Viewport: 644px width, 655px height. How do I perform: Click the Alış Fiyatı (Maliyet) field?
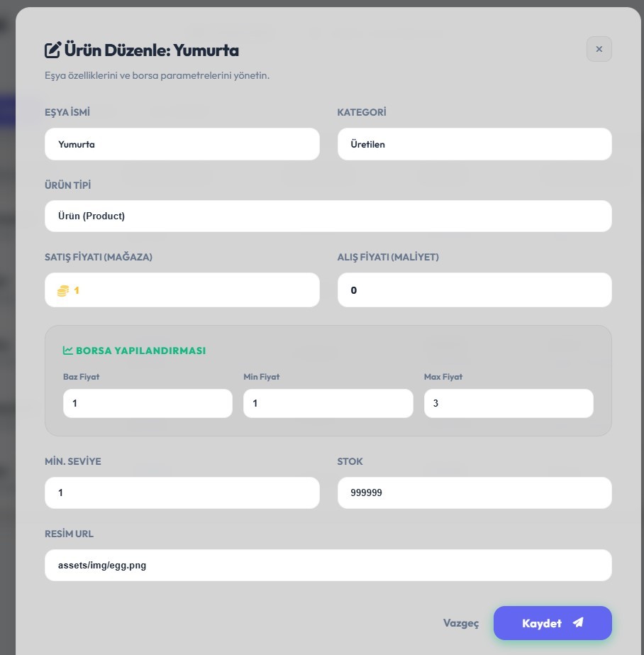474,290
